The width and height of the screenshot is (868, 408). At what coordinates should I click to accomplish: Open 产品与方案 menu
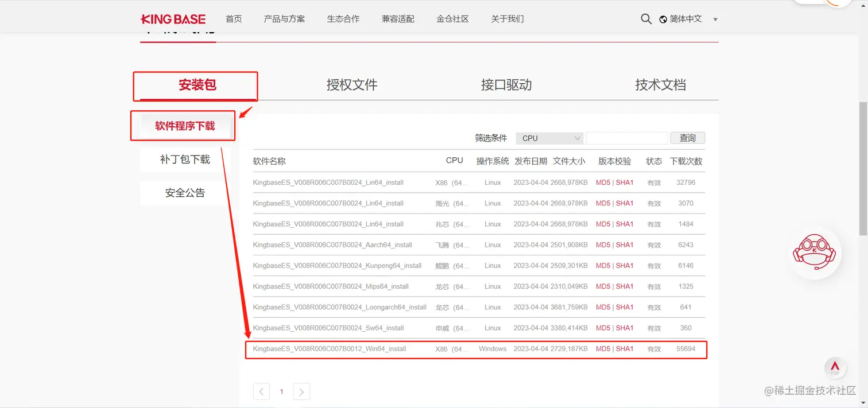[x=284, y=19]
